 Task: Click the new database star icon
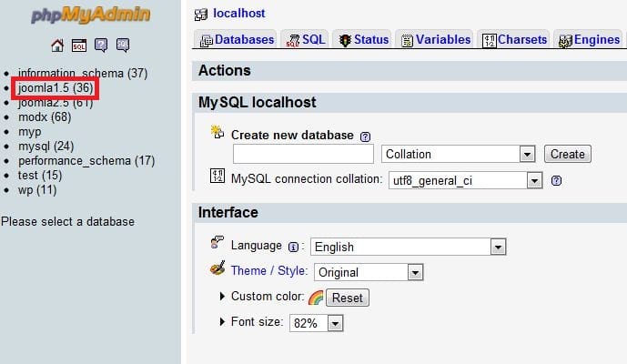tap(217, 132)
